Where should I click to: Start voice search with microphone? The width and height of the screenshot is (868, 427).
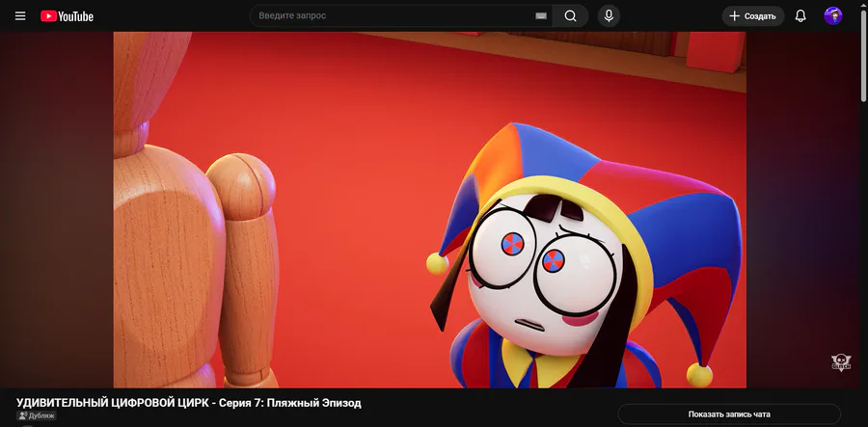[x=609, y=16]
